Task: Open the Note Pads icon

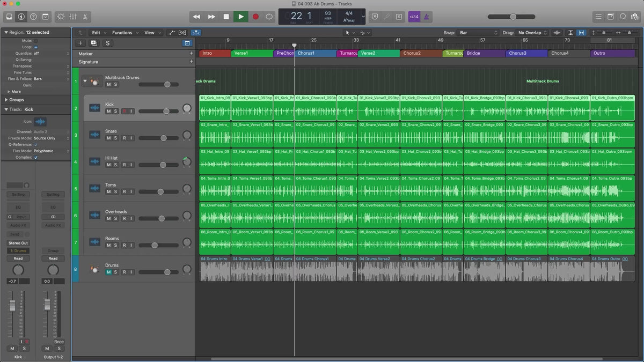Action: pyautogui.click(x=611, y=17)
